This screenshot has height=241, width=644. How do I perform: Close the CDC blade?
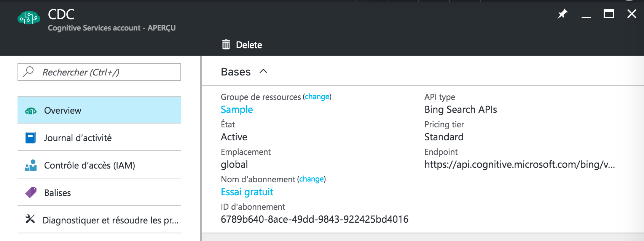point(632,14)
